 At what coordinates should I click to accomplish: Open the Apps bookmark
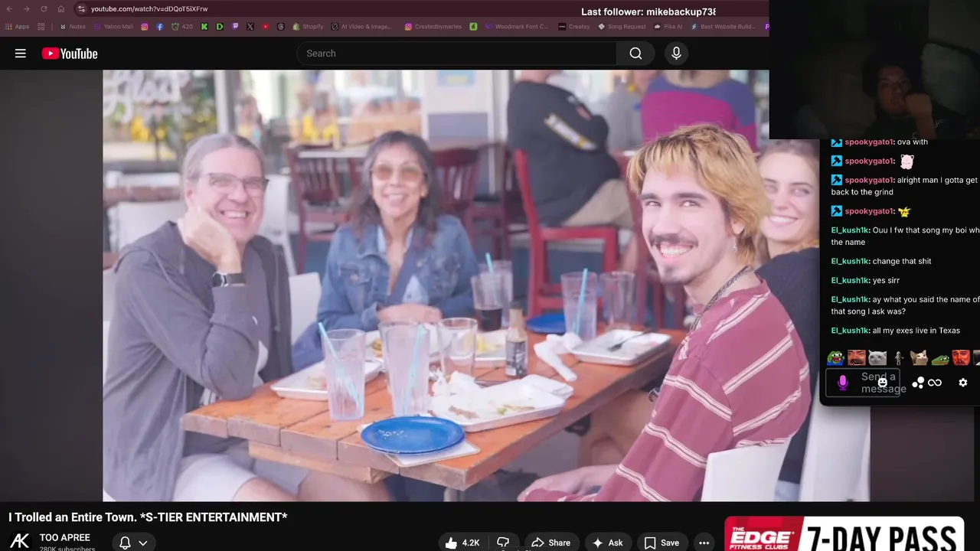pyautogui.click(x=17, y=26)
